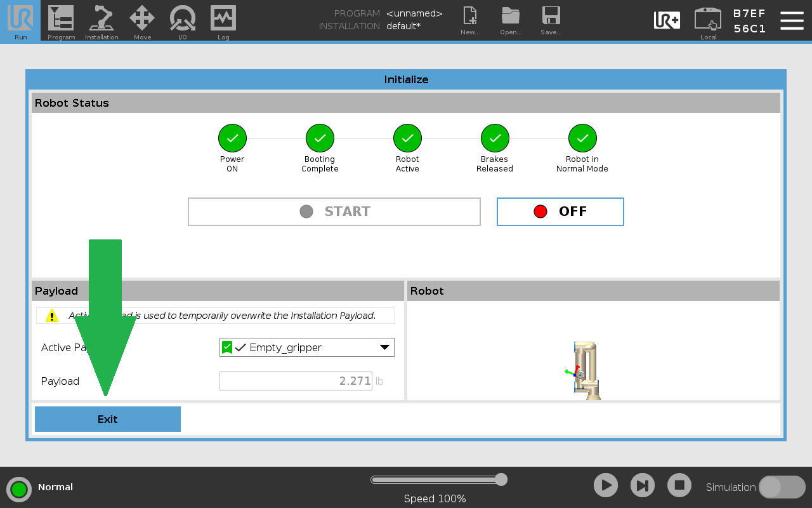The image size is (812, 508).
Task: Click the New file icon
Action: click(x=470, y=16)
